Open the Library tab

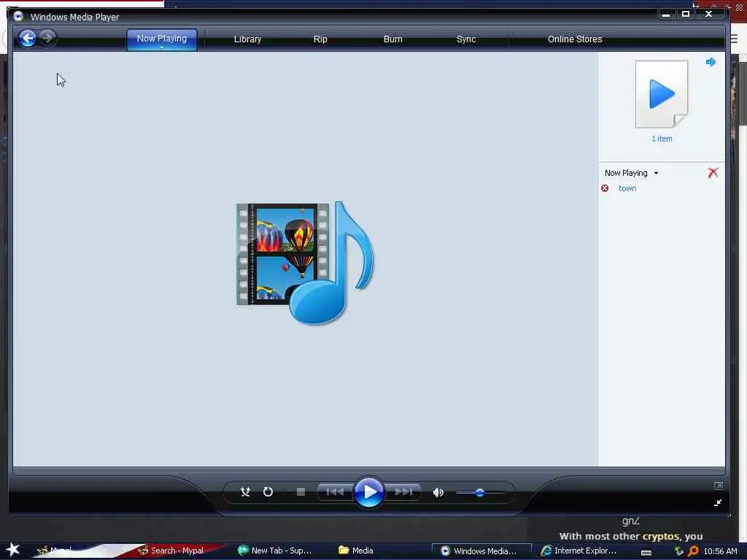pyautogui.click(x=247, y=39)
